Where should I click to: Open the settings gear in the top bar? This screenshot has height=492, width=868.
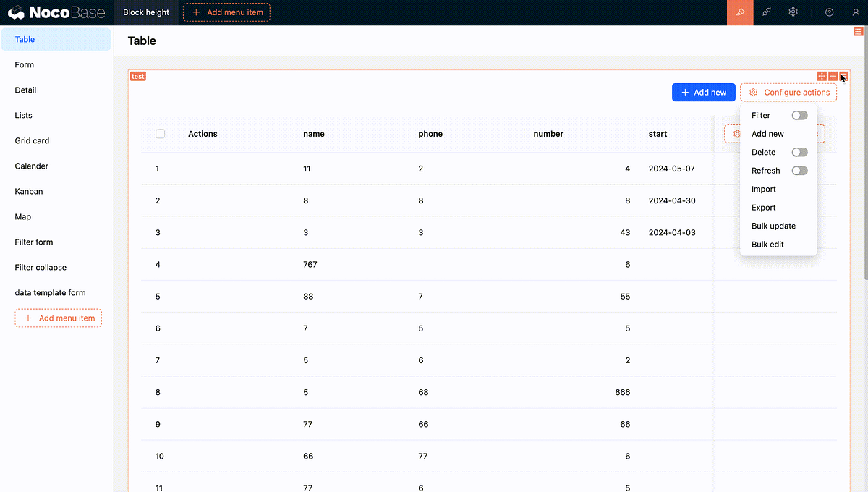[793, 12]
